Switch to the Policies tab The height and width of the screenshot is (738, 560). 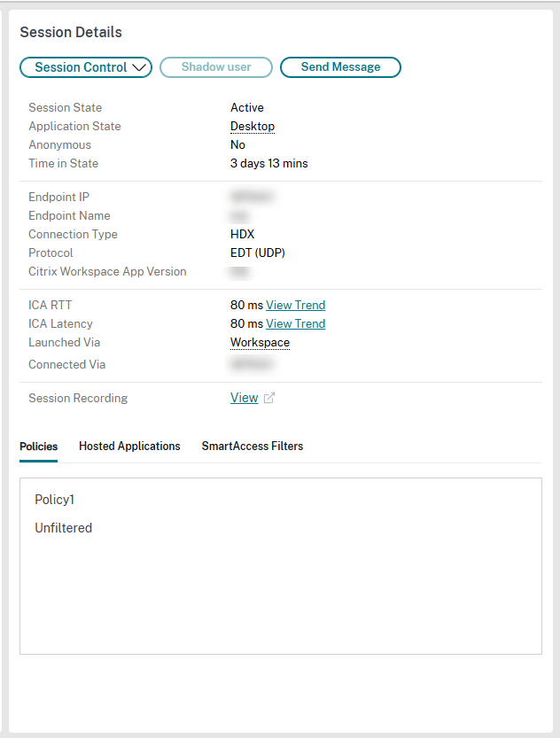pos(39,447)
